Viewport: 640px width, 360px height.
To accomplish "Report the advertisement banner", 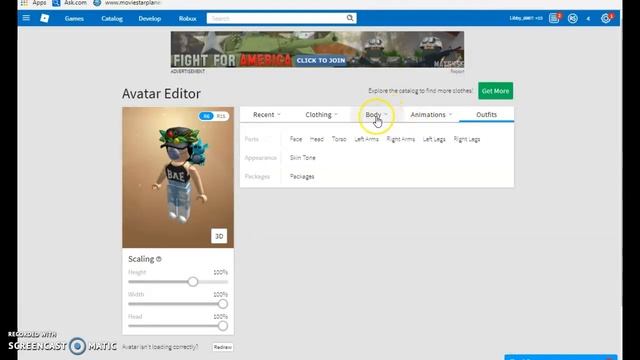I will click(x=457, y=71).
